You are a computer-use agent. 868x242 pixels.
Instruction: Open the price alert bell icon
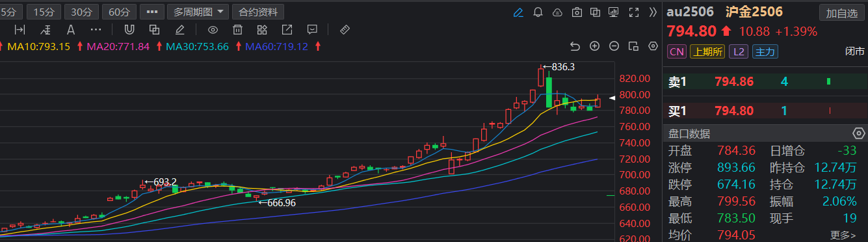(538, 12)
